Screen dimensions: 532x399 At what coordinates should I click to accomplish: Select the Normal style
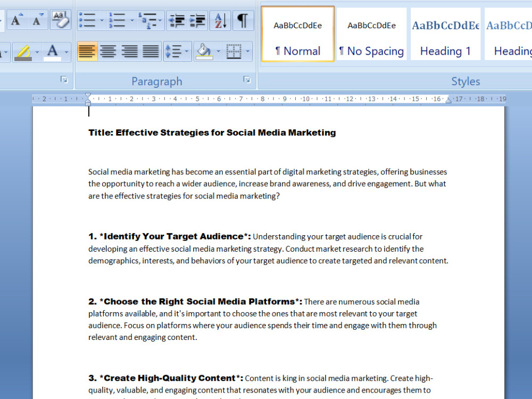click(x=298, y=34)
